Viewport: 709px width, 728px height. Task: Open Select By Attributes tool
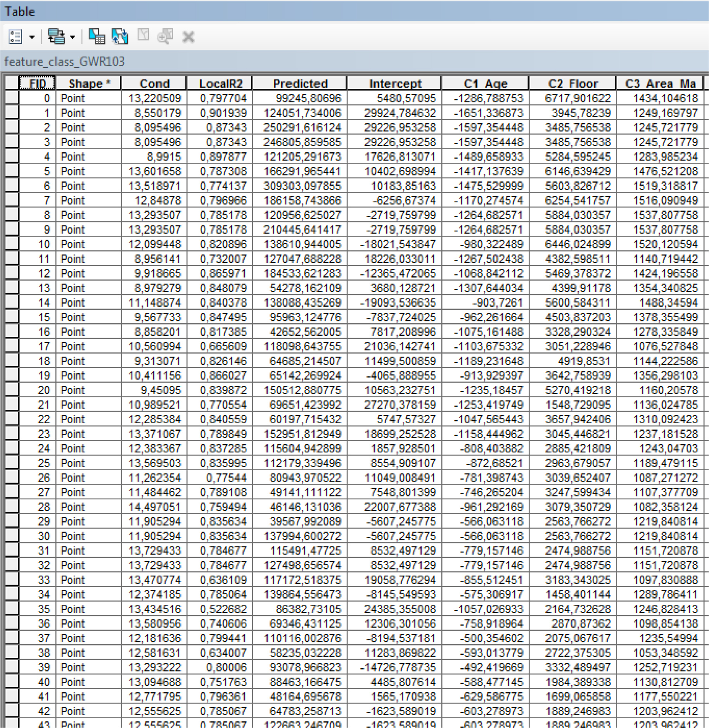click(x=97, y=37)
